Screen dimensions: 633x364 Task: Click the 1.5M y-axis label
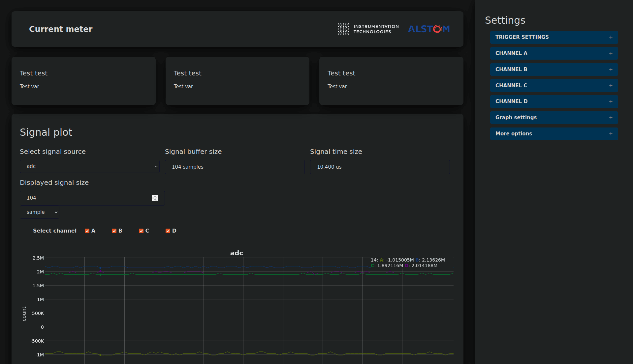click(x=38, y=286)
